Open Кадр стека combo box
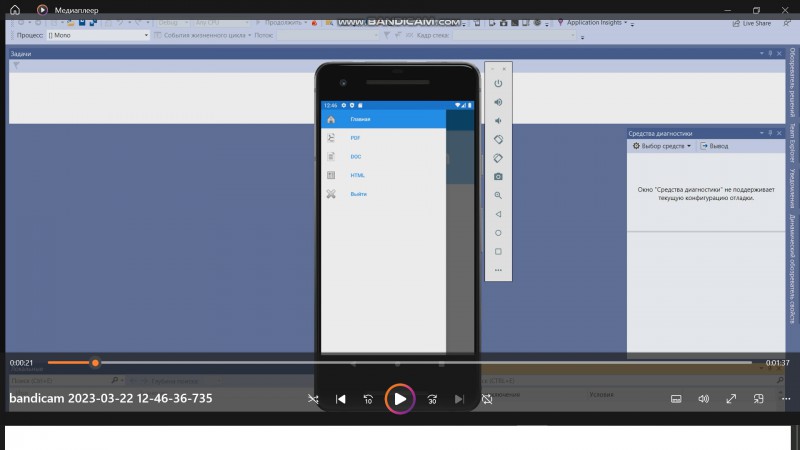The image size is (800, 450). (x=514, y=35)
